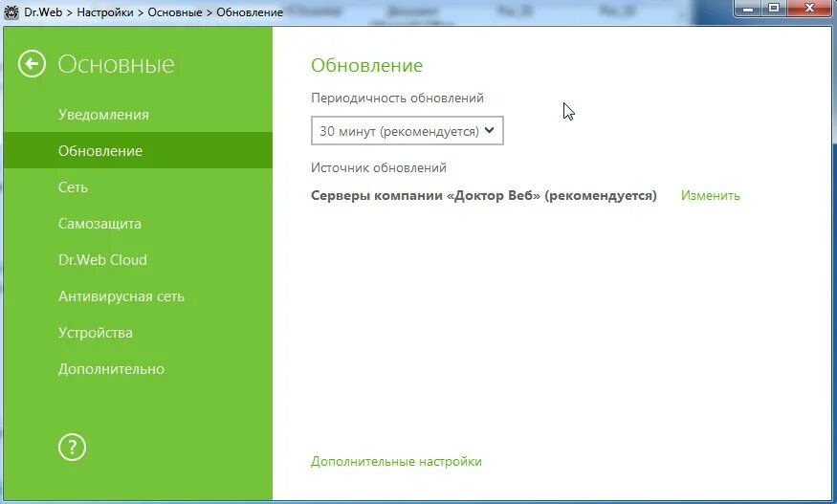Open help via the question mark icon
The height and width of the screenshot is (504, 837).
coord(72,448)
